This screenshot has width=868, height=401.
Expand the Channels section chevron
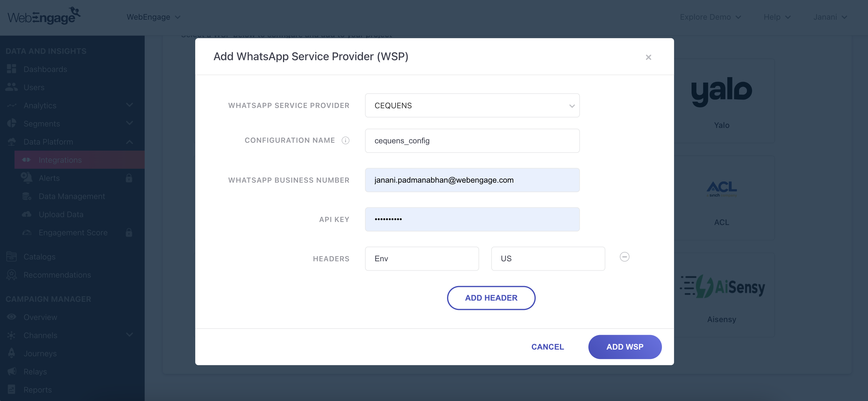coord(130,335)
